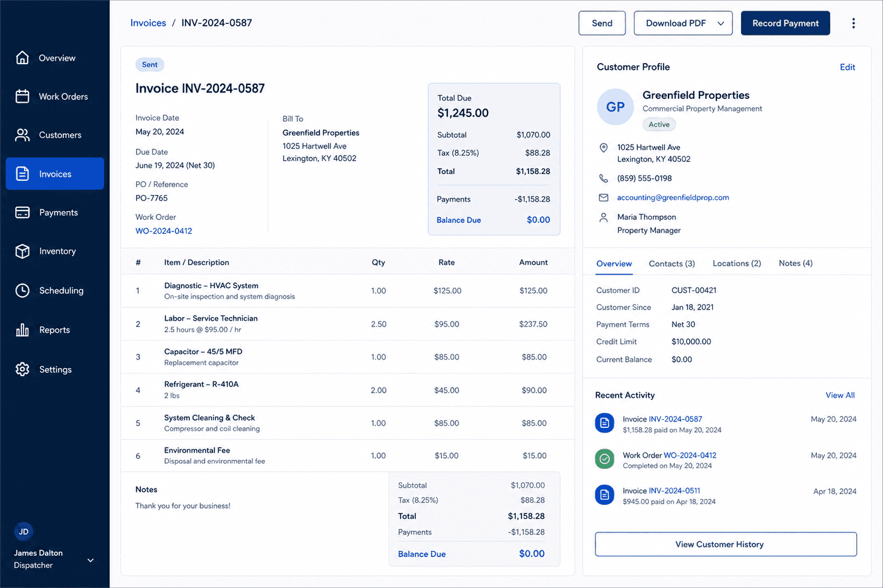Viewport: 883px width, 588px height.
Task: Go to the Customers section
Action: pos(55,135)
